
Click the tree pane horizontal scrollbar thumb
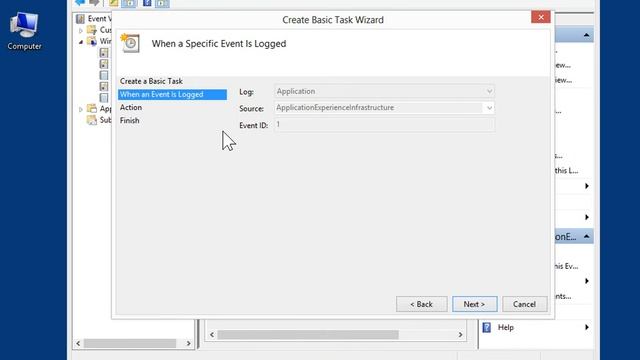pos(130,343)
